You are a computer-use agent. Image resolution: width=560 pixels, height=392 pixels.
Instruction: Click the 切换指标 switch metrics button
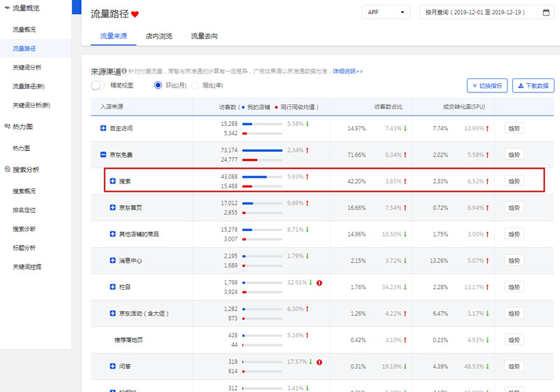(x=486, y=85)
